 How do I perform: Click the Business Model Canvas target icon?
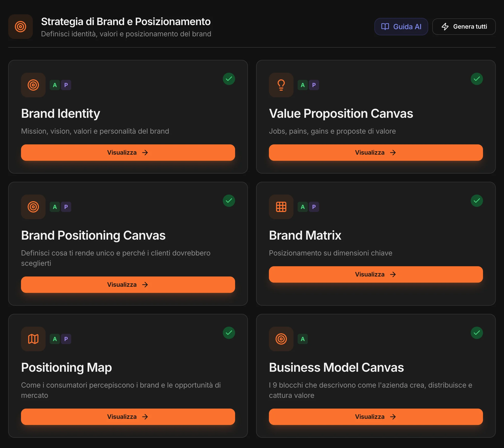point(281,339)
